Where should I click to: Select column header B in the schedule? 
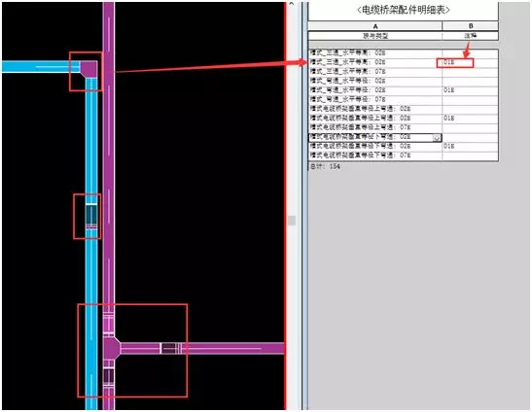coord(471,26)
